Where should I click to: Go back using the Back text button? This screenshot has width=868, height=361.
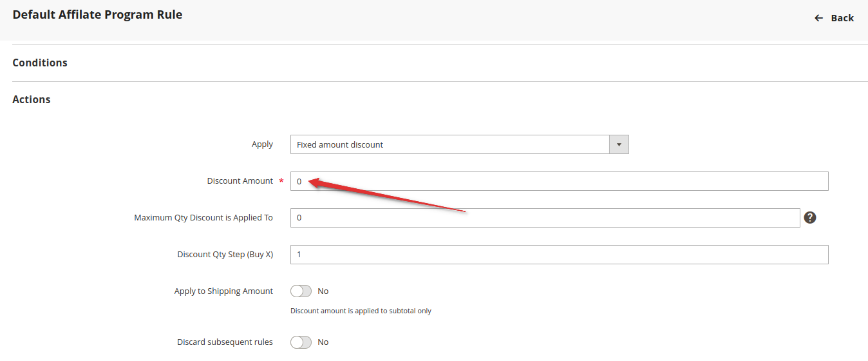[842, 18]
